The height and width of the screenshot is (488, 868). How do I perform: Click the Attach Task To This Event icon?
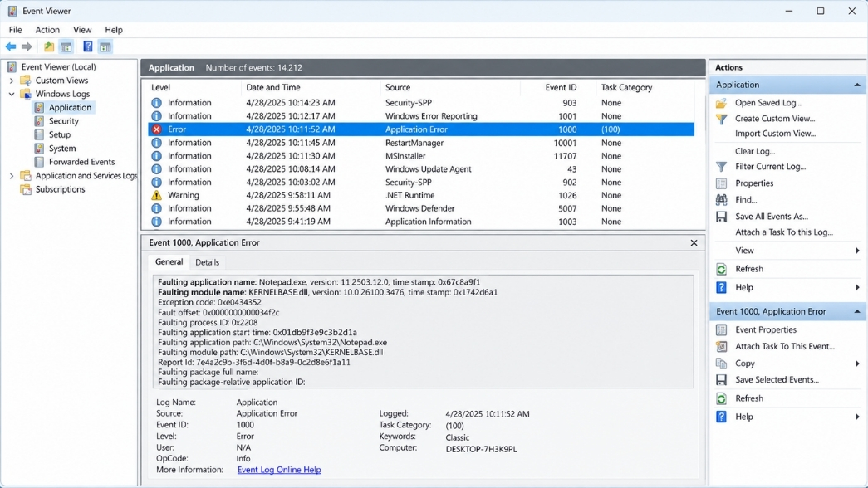721,346
